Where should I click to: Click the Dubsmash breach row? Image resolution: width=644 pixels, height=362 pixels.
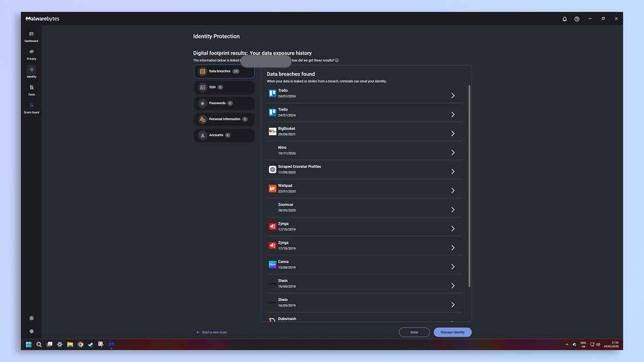click(x=364, y=319)
